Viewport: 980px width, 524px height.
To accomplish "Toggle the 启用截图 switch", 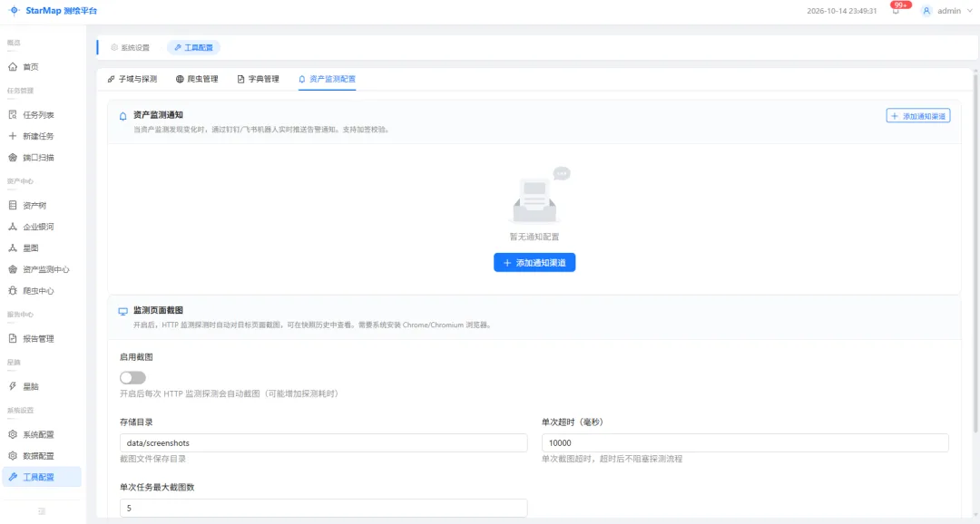I will (x=132, y=377).
